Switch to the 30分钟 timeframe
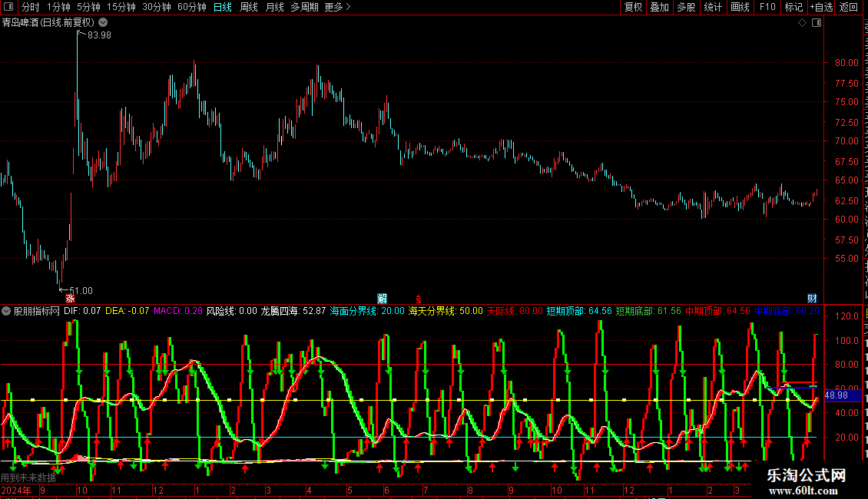Image resolution: width=868 pixels, height=499 pixels. point(157,7)
